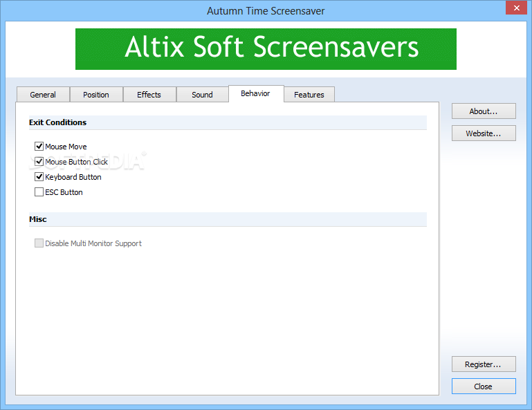Disable the Keyboard Button exit condition

(x=39, y=177)
